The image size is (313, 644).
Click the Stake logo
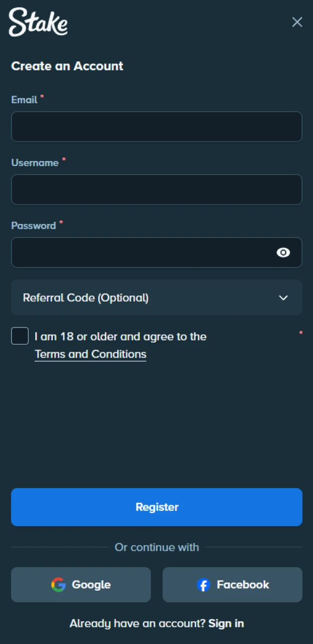pos(38,22)
